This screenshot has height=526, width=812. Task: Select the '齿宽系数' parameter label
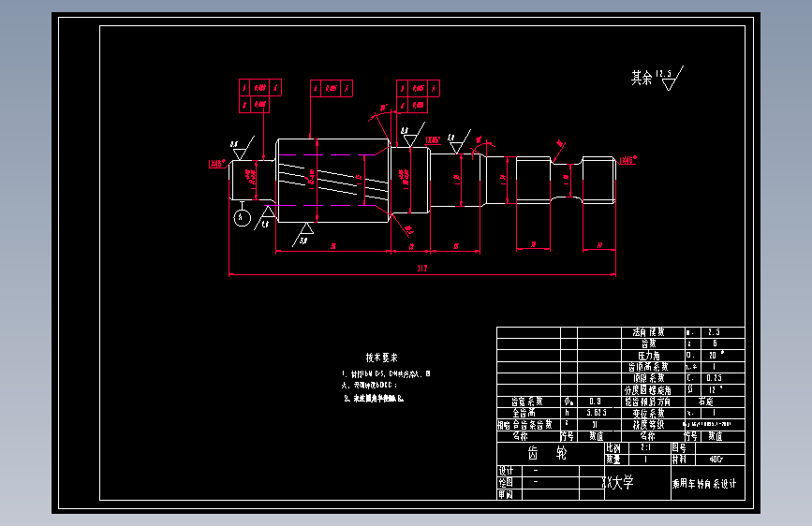click(x=527, y=402)
